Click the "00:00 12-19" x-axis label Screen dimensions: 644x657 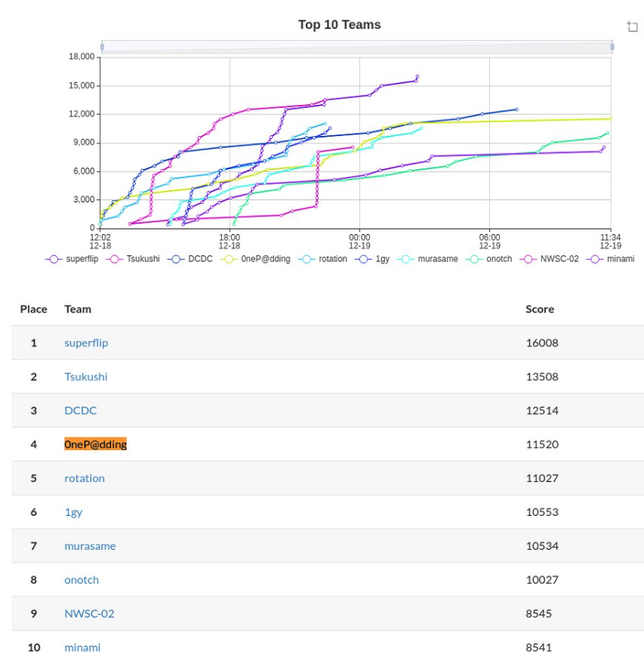(359, 242)
